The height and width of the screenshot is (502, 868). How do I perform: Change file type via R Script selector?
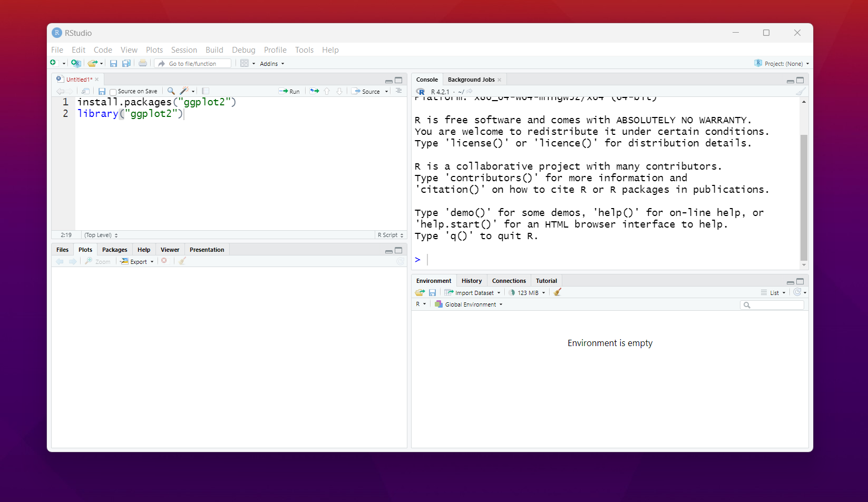point(391,235)
